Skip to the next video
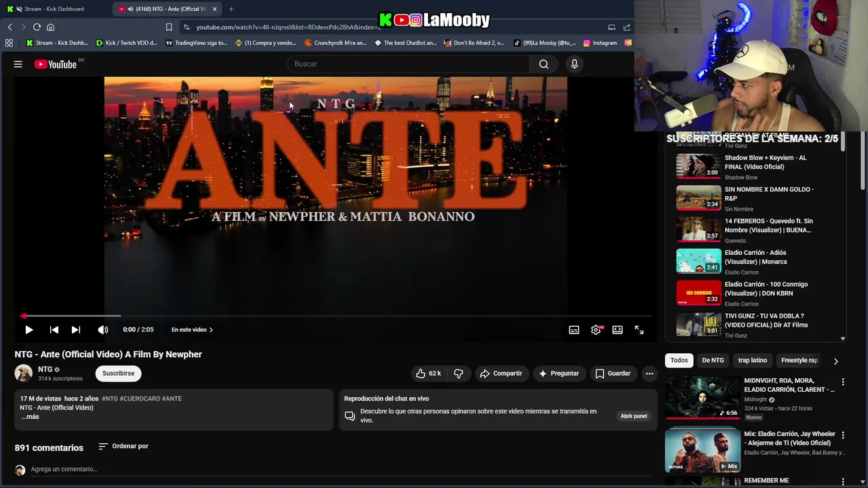This screenshot has height=488, width=868. (x=75, y=329)
